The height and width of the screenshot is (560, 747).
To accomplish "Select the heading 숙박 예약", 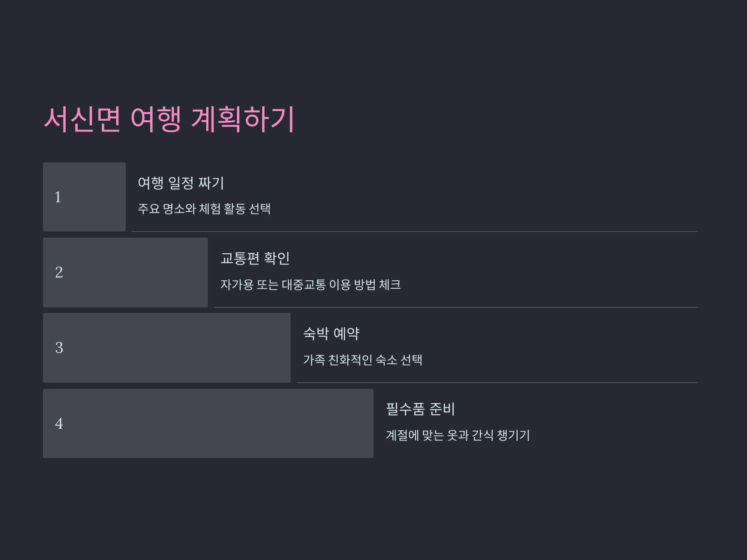I will 331,334.
